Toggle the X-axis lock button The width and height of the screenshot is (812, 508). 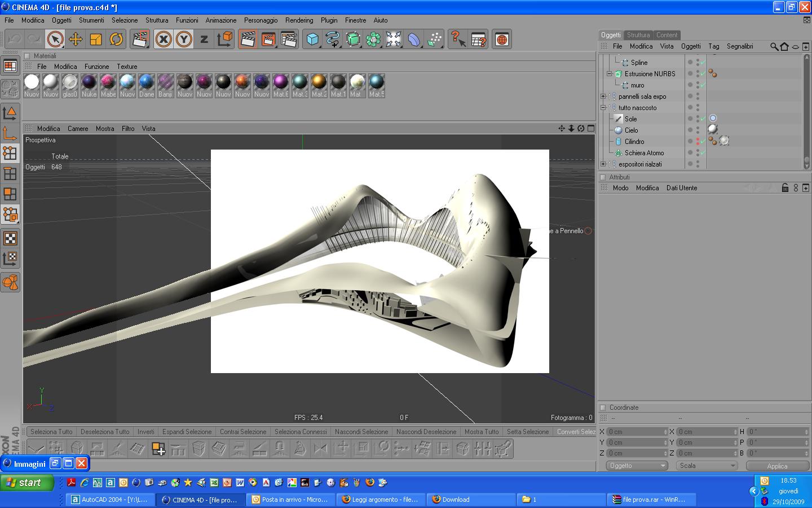[164, 39]
